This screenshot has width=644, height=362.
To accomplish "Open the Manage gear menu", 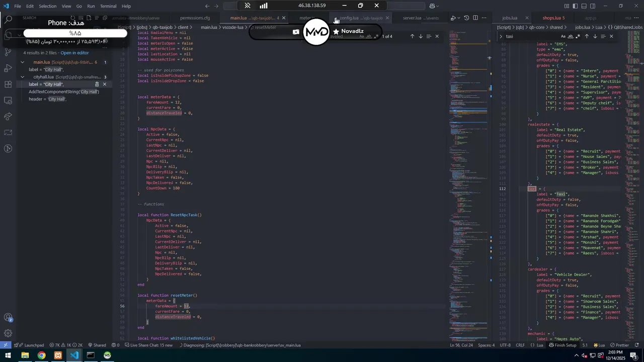I will 8,333.
